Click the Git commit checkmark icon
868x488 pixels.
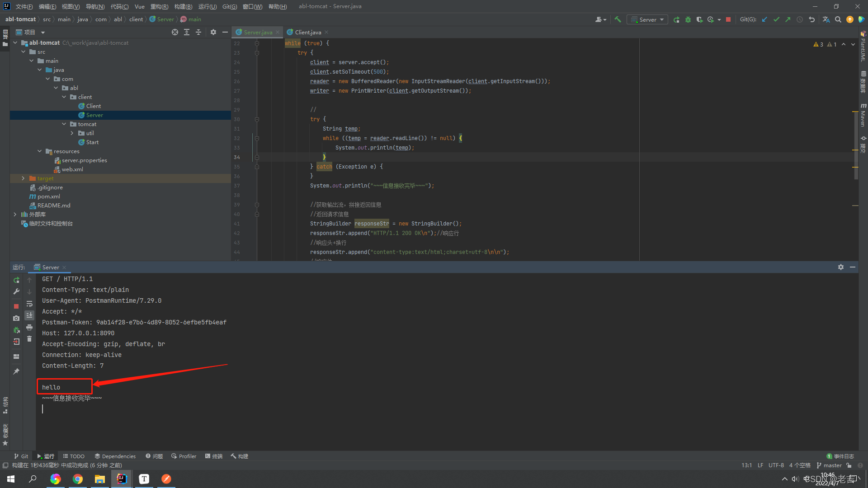[776, 19]
